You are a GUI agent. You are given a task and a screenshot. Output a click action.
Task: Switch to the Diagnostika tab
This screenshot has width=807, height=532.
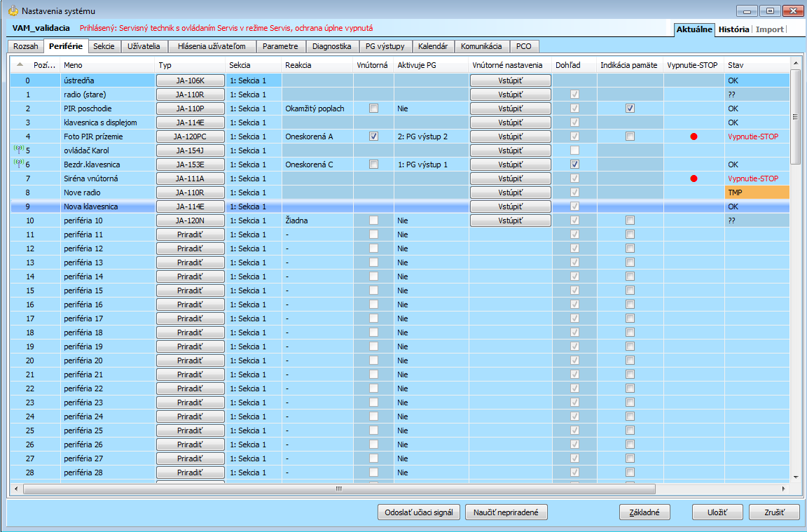[x=331, y=46]
